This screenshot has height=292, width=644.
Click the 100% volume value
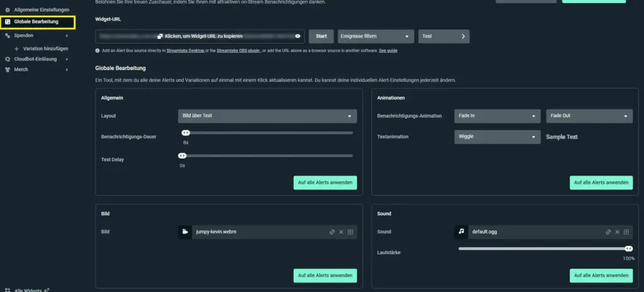629,259
